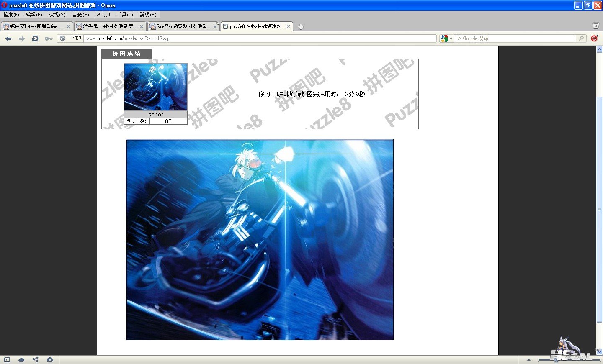Screen dimensions: 603x364
Task: Click the saber puzzle thumbnail image
Action: (x=155, y=87)
